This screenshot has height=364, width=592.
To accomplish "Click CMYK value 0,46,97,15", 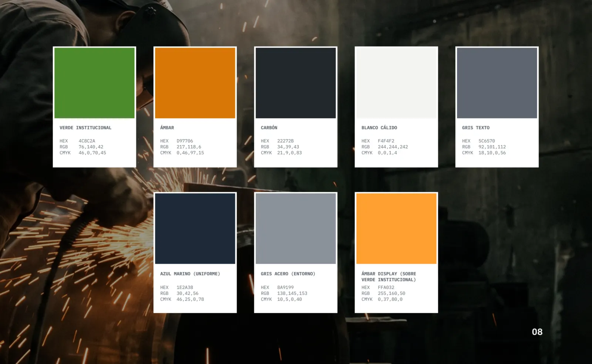I will click(190, 153).
